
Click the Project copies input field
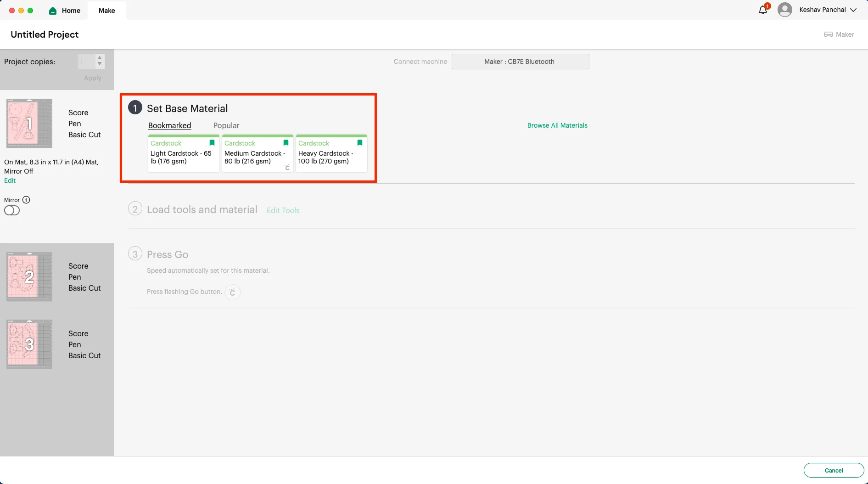(87, 62)
